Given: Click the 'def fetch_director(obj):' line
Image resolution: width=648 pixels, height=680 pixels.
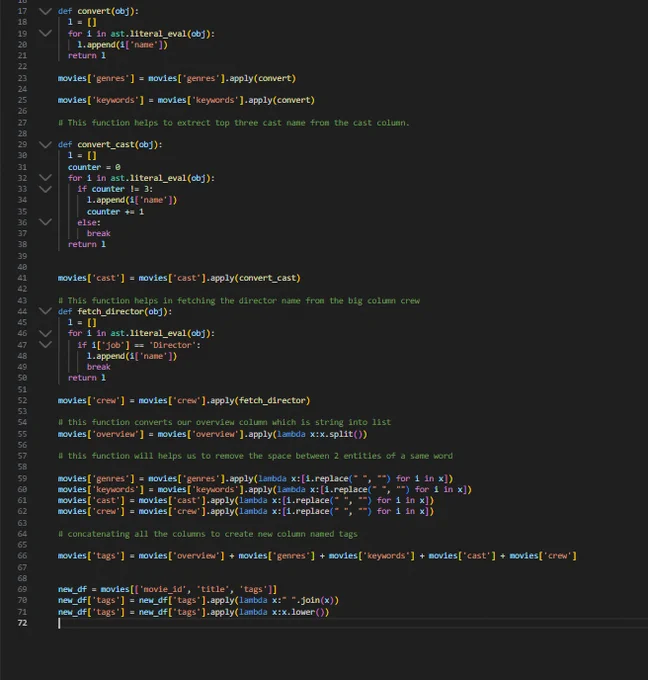Looking at the screenshot, I should tap(115, 311).
